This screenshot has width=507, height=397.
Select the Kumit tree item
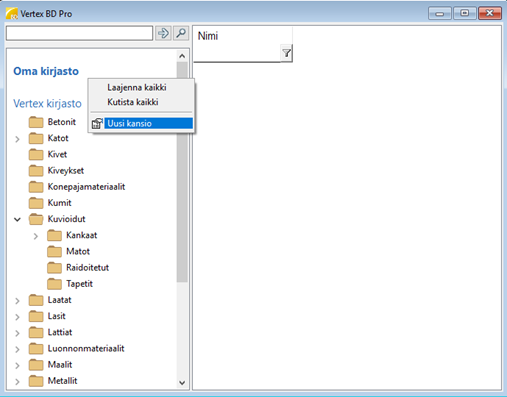point(59,203)
